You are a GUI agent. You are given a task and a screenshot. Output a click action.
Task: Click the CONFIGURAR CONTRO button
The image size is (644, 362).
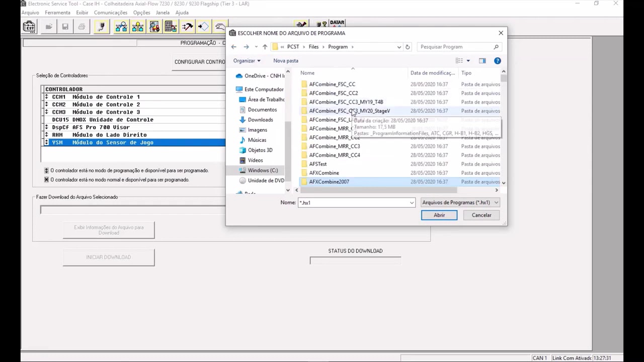200,62
